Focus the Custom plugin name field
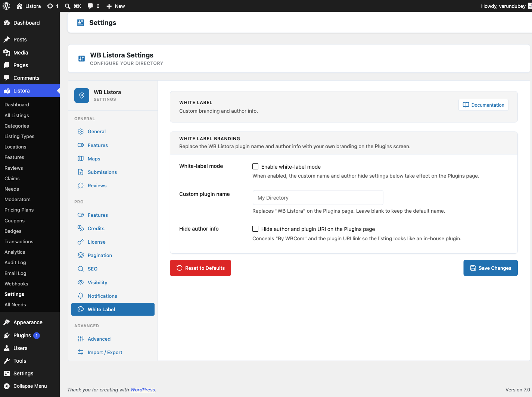Viewport: 532px width, 397px height. pyautogui.click(x=318, y=197)
